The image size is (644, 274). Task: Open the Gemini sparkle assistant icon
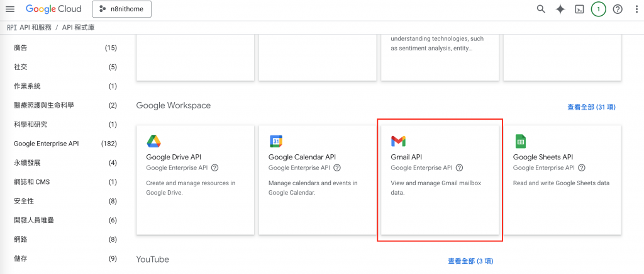pyautogui.click(x=560, y=9)
